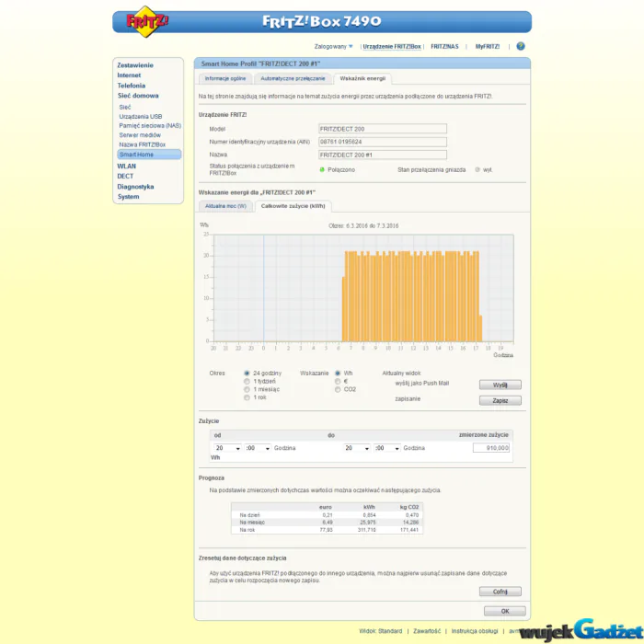Select the CO2 display option

click(x=338, y=389)
